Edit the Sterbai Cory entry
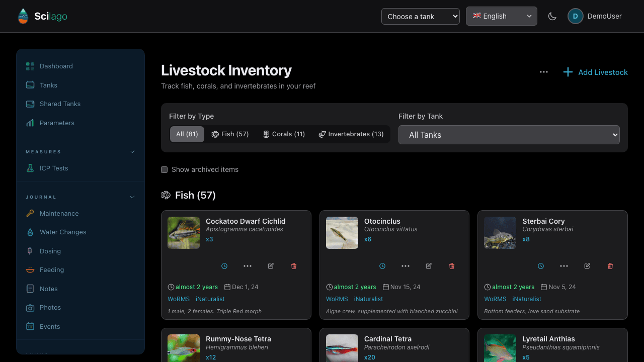Screen dimensions: 644x362 pyautogui.click(x=587, y=266)
